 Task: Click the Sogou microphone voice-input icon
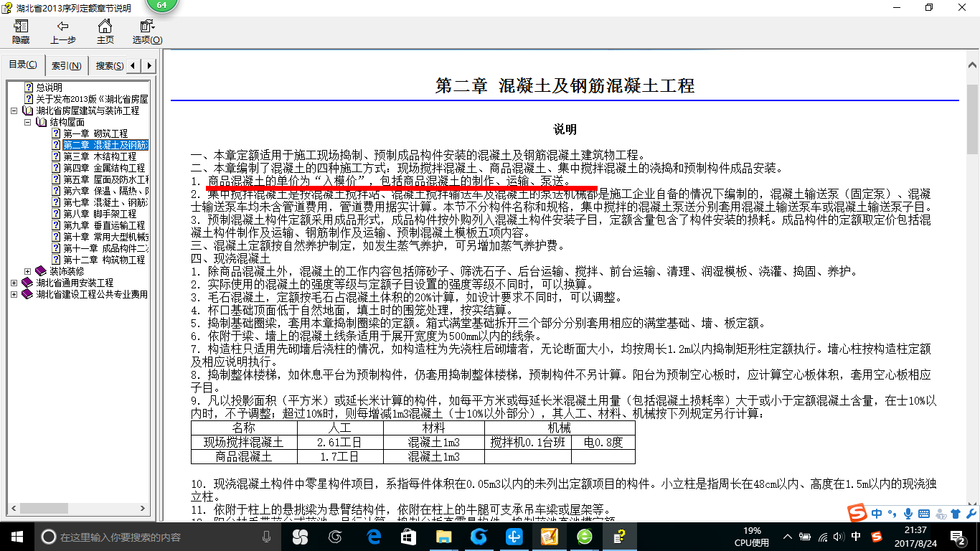[x=908, y=513]
